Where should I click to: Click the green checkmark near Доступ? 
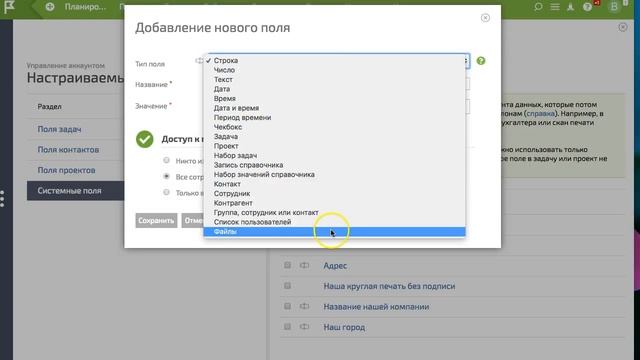(144, 139)
